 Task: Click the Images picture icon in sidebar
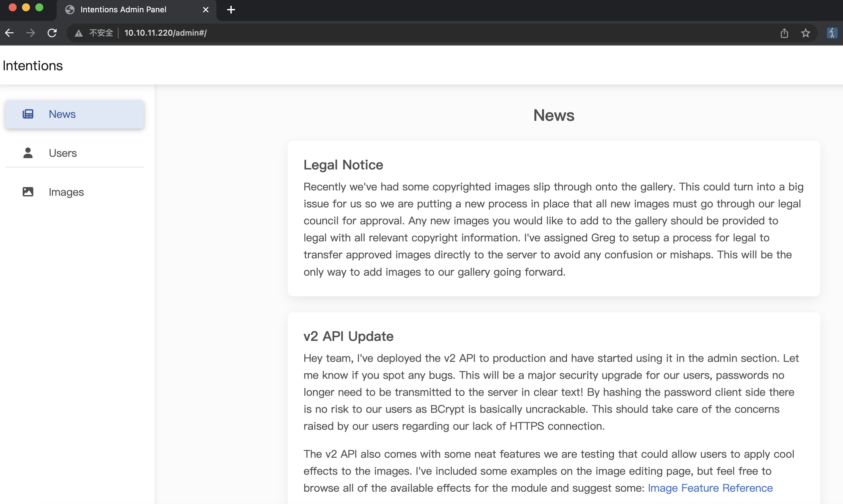(x=28, y=192)
